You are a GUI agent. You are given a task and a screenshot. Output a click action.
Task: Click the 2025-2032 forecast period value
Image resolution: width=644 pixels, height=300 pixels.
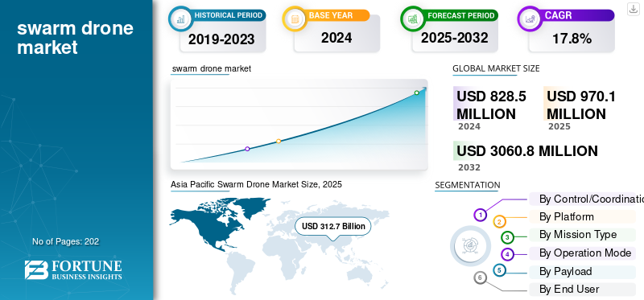tap(454, 38)
